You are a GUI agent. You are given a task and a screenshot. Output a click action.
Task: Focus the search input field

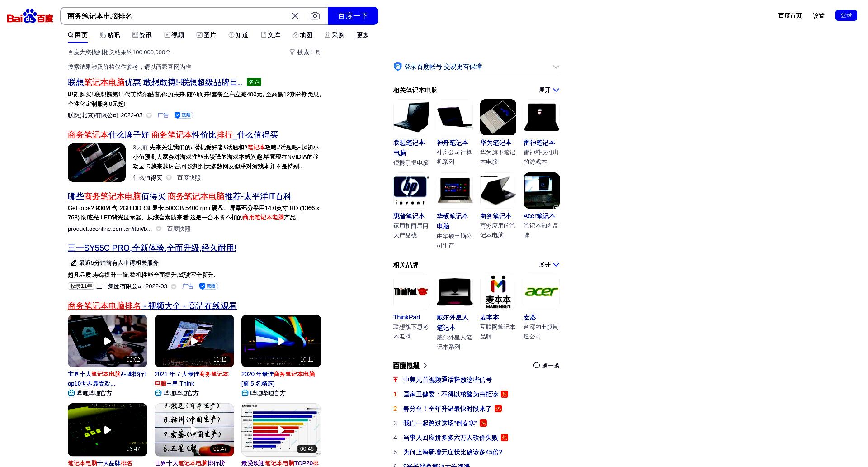(176, 16)
